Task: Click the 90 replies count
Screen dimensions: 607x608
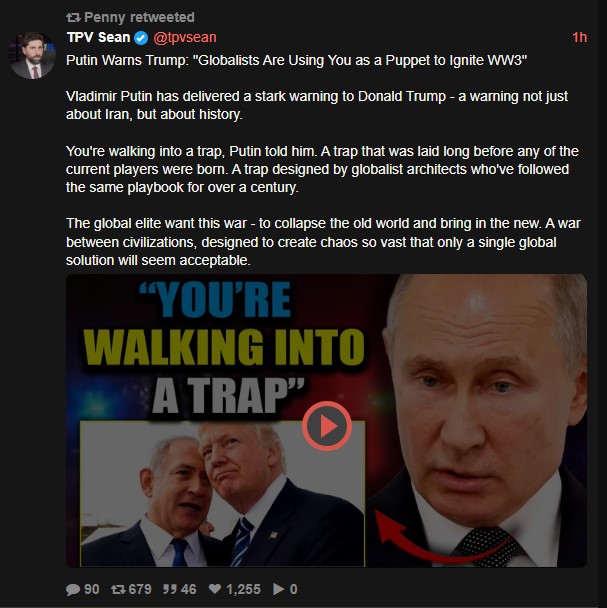Action: (92, 589)
